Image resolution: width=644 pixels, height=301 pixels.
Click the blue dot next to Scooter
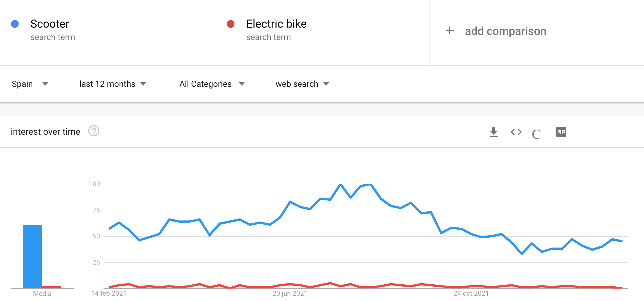15,24
